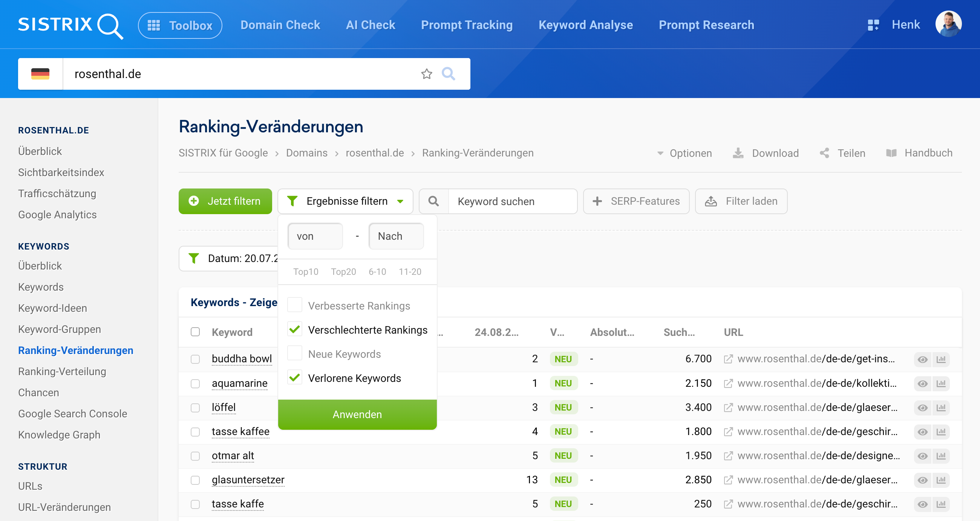
Task: Show SERP eye icon for tasse kaffee
Action: 923,432
